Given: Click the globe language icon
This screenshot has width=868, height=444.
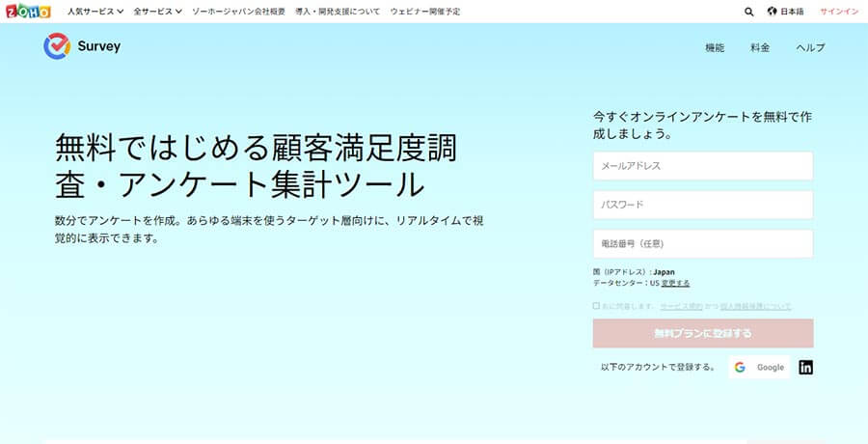Looking at the screenshot, I should point(773,13).
